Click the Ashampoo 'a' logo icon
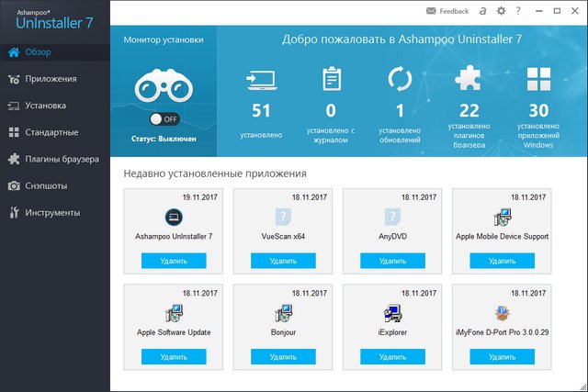The image size is (588, 392). pos(481,11)
